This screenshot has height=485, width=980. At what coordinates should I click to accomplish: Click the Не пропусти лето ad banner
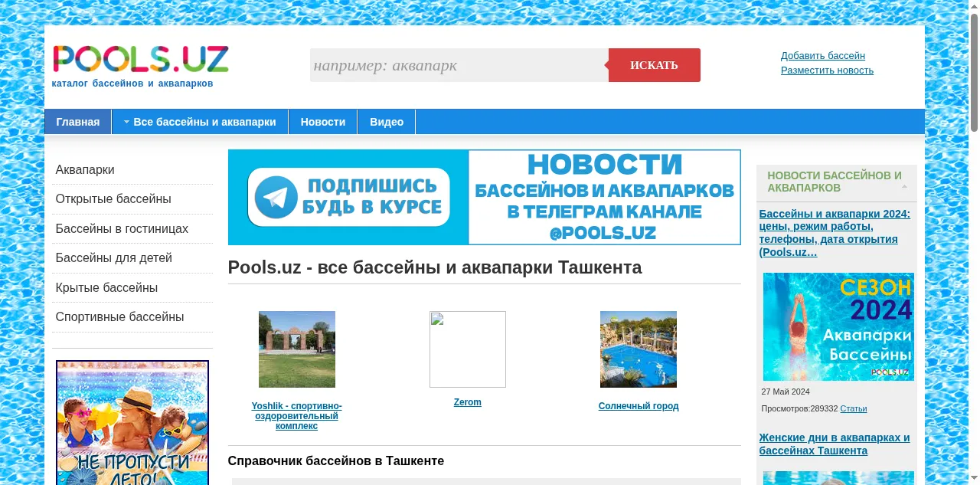pyautogui.click(x=132, y=423)
